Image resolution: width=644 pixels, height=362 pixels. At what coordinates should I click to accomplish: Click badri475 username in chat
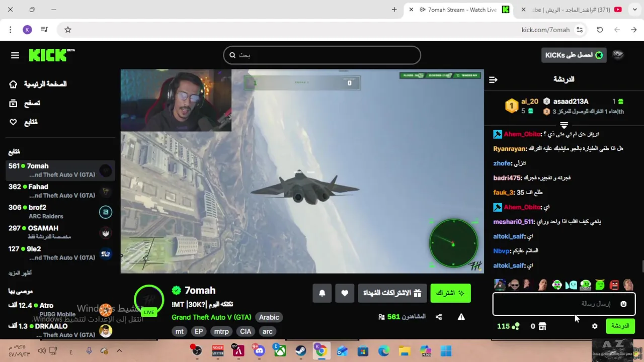(x=507, y=178)
